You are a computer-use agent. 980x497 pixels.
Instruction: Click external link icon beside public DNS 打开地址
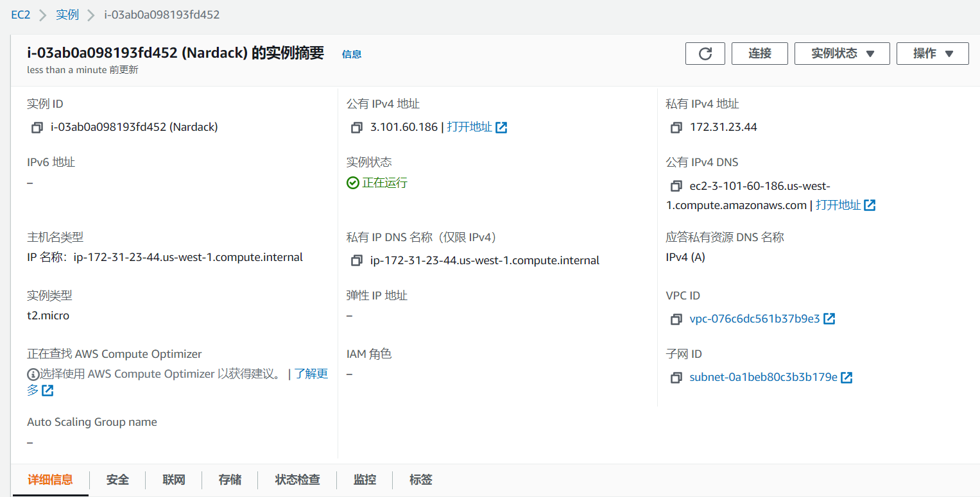click(x=870, y=205)
